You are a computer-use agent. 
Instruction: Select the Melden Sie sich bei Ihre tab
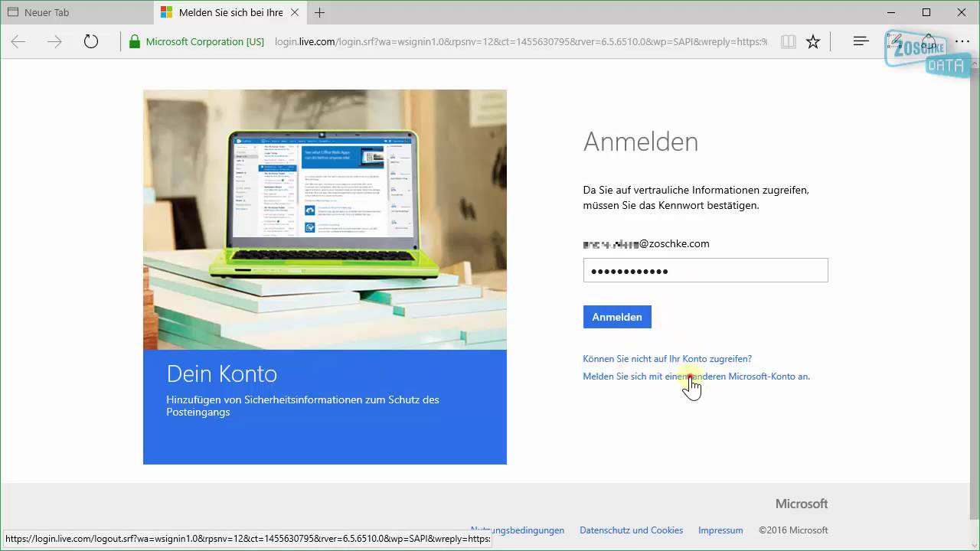[x=229, y=13]
